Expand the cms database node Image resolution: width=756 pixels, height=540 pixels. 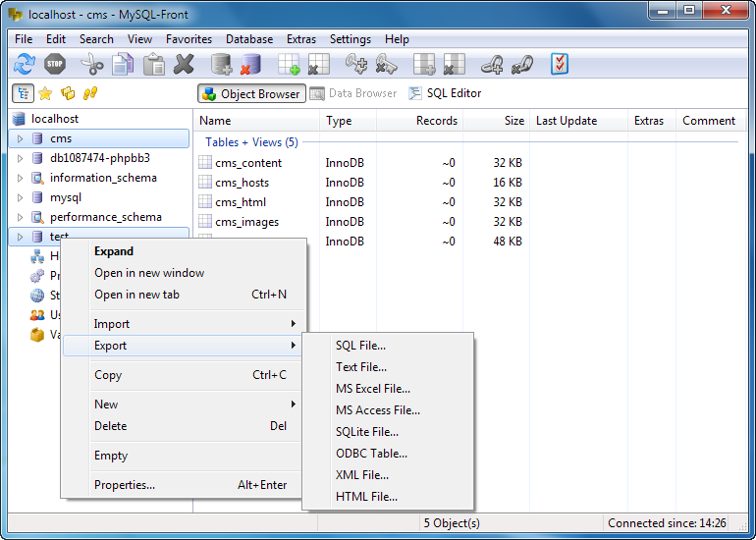[x=20, y=138]
